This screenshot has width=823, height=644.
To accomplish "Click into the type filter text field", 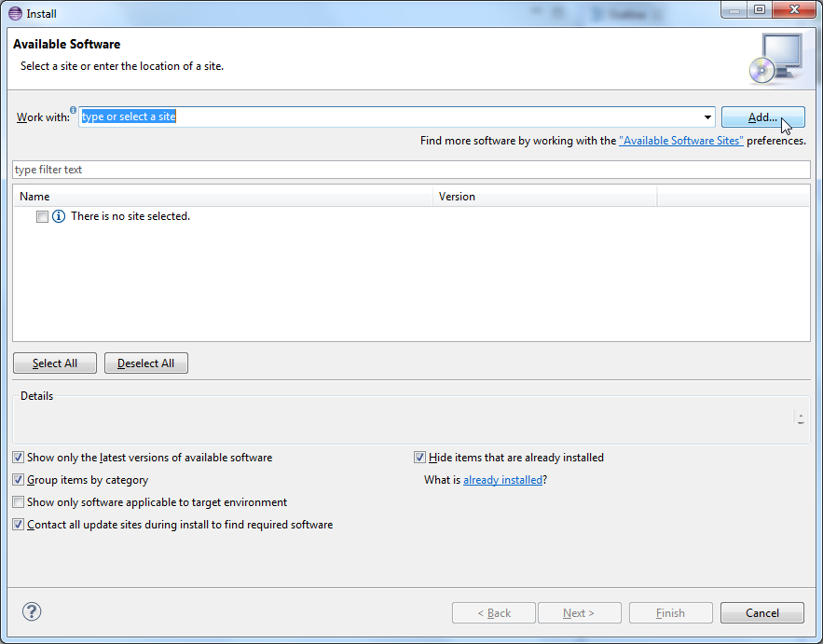I will [410, 170].
